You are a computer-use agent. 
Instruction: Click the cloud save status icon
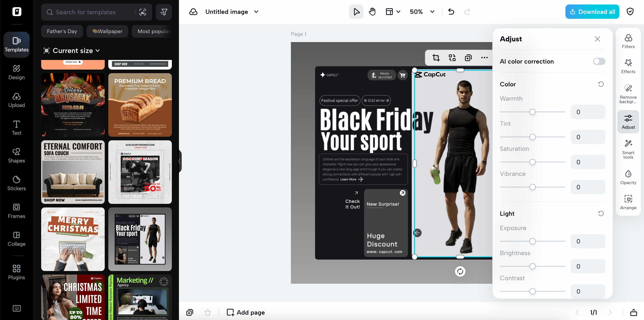click(x=193, y=12)
